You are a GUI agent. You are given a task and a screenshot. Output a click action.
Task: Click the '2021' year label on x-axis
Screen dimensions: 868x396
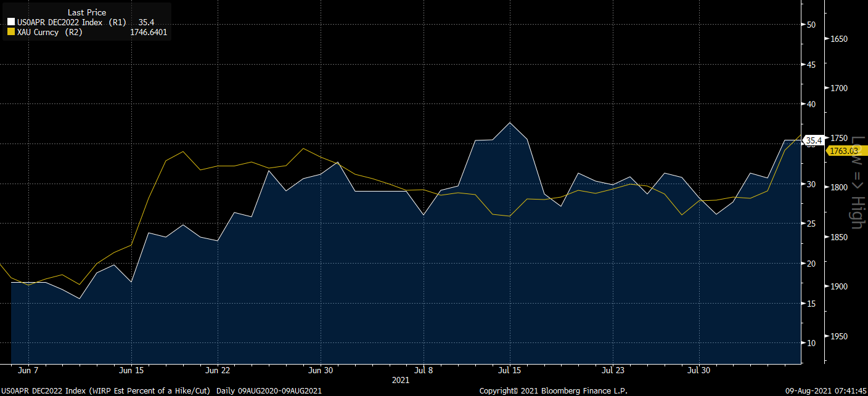(401, 381)
